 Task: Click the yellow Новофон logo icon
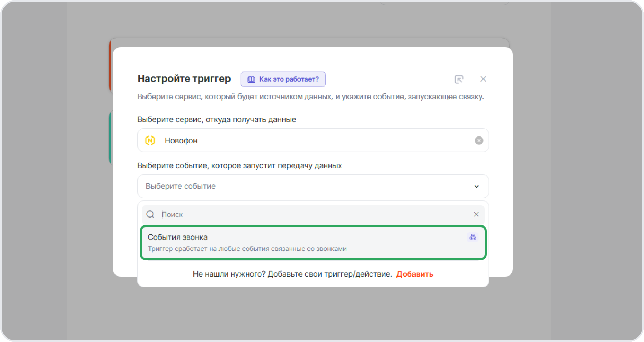point(150,140)
